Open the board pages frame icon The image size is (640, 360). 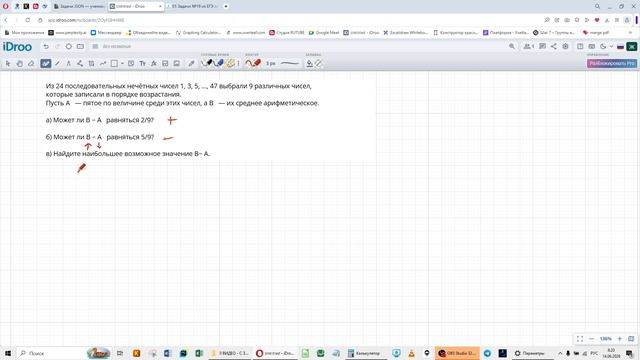pyautogui.click(x=80, y=47)
